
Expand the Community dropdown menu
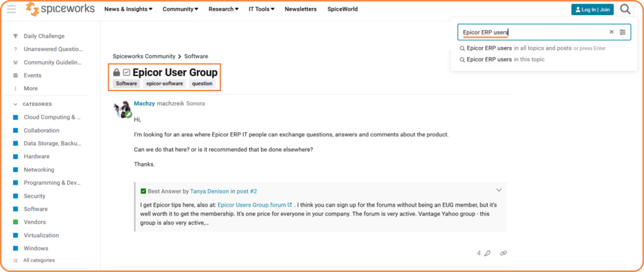click(180, 9)
